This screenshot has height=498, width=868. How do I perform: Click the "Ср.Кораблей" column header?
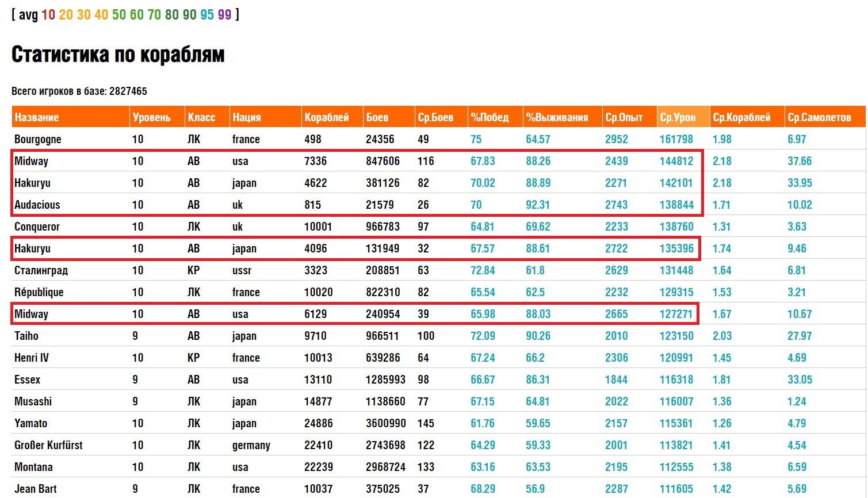tap(741, 117)
